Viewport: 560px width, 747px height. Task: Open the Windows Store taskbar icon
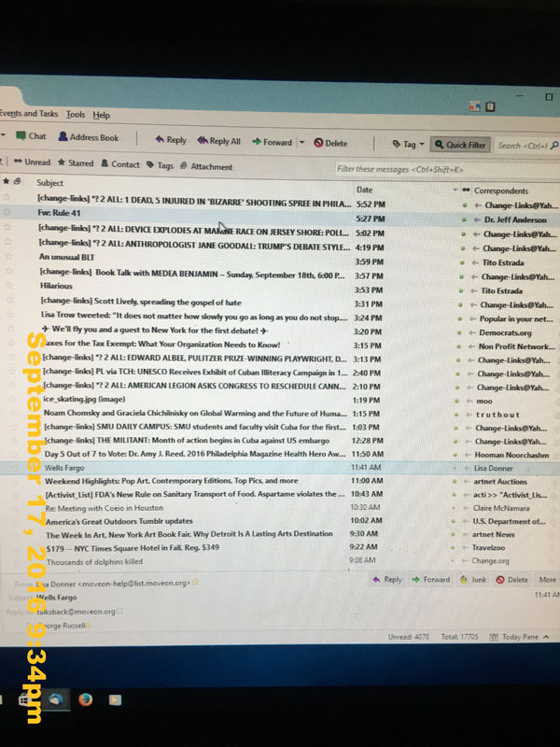pyautogui.click(x=25, y=698)
